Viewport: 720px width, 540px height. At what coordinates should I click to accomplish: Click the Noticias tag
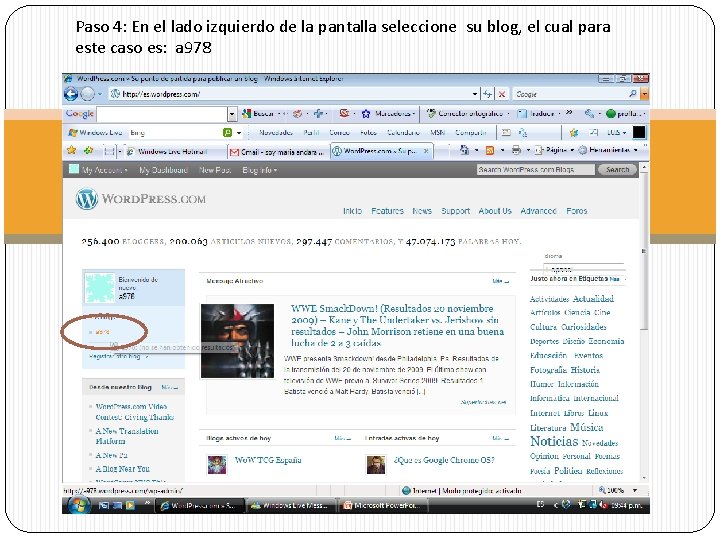coord(554,442)
